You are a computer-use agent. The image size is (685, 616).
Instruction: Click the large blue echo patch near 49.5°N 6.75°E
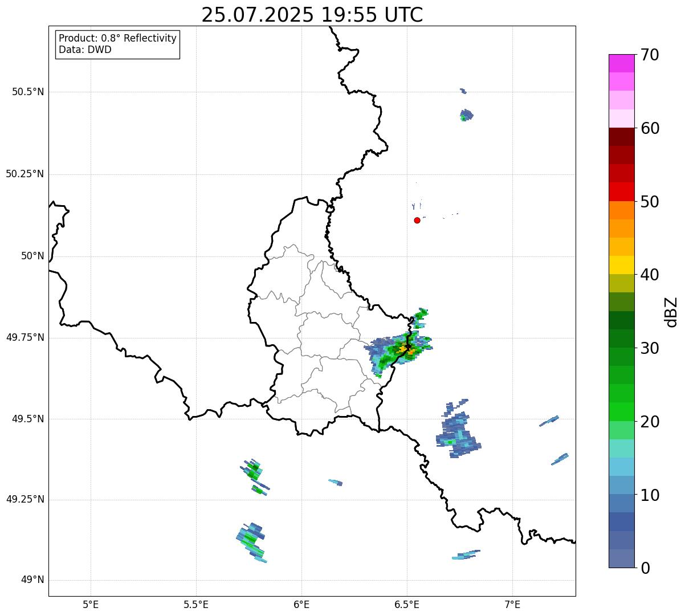point(458,430)
